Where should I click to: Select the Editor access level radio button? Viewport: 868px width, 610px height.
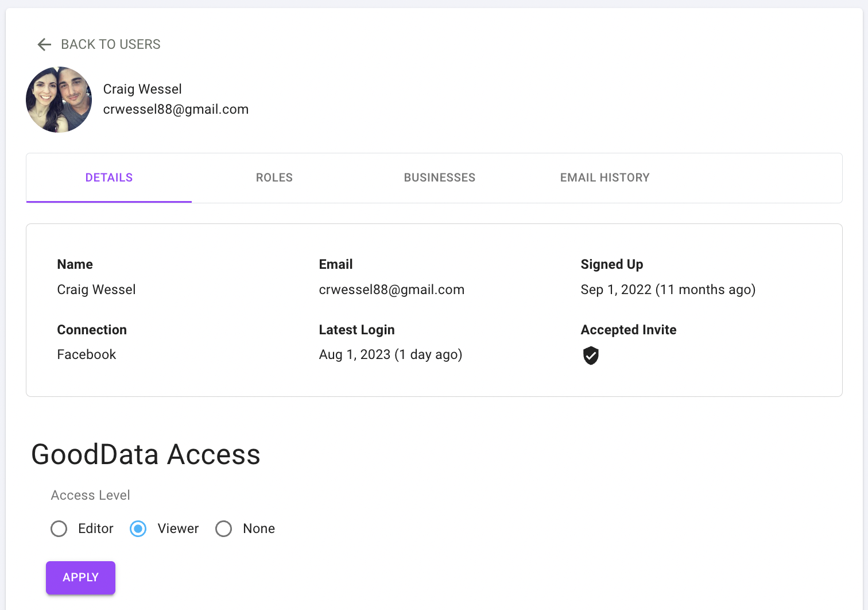tap(59, 528)
